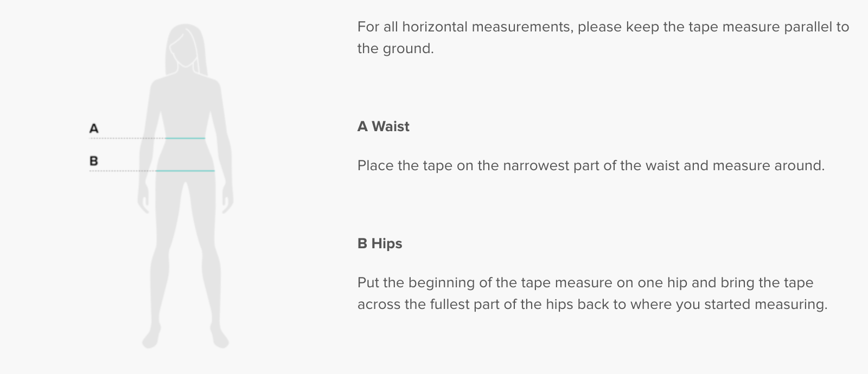Click the letter B marker on the diagram

pos(94,161)
